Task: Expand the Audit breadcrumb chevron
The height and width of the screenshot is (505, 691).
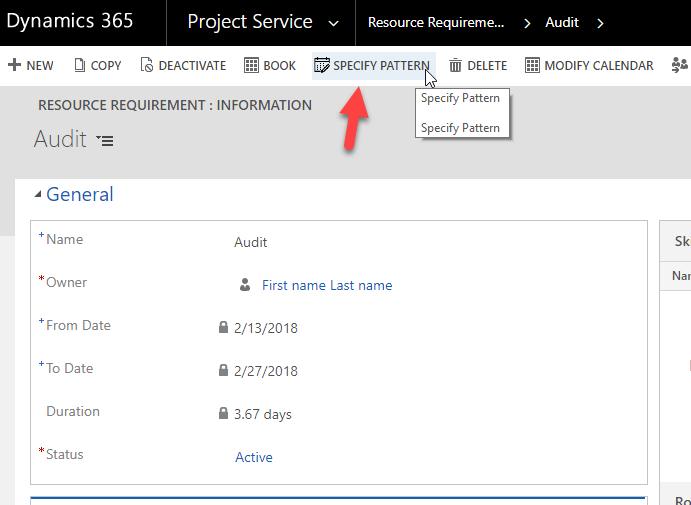Action: [600, 23]
